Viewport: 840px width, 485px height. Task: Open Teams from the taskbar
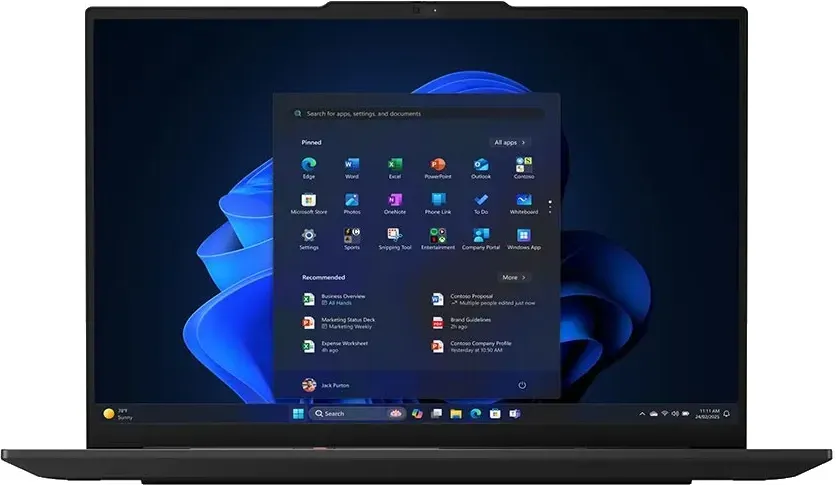click(x=514, y=413)
